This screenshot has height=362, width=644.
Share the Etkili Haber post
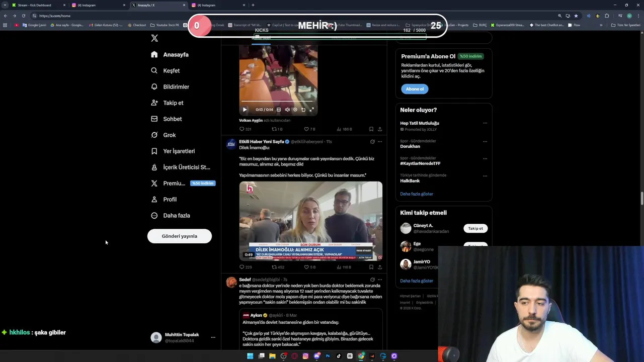coord(380,267)
